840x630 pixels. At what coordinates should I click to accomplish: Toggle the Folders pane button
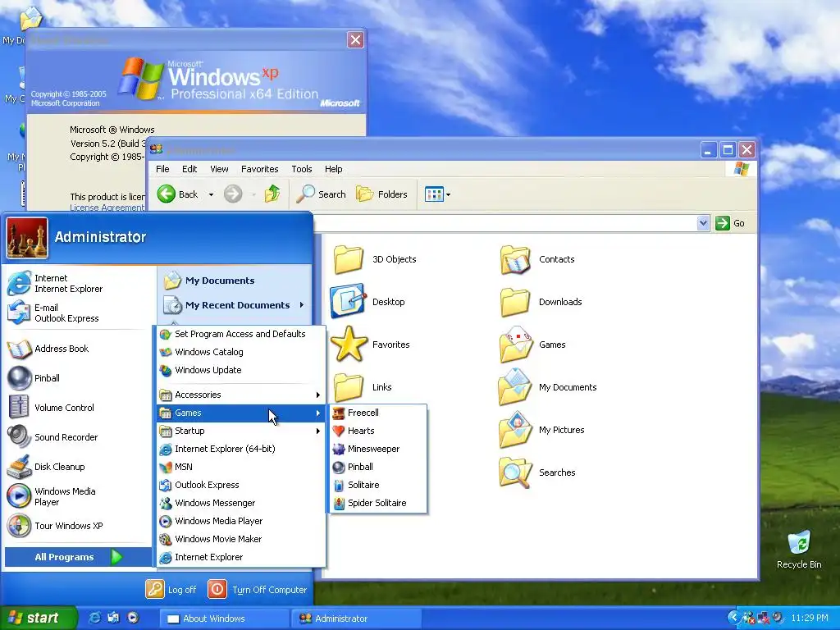tap(382, 194)
